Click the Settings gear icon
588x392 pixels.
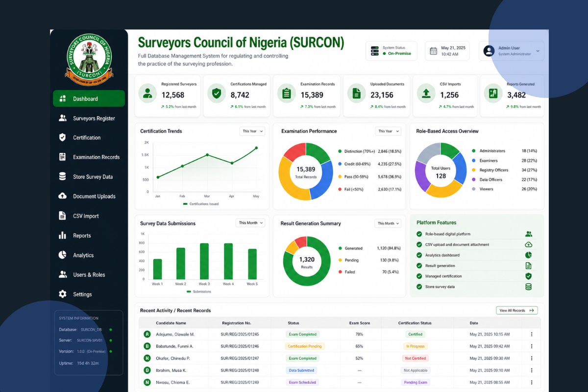(62, 294)
